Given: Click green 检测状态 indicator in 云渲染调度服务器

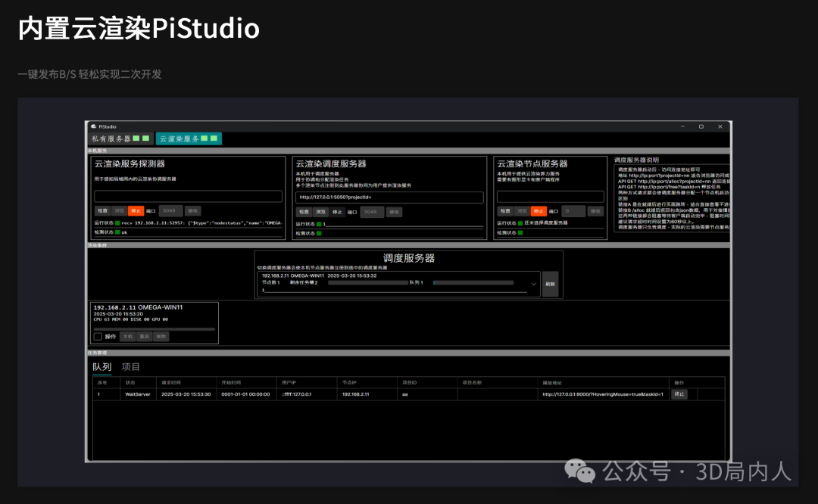Looking at the screenshot, I should pos(319,234).
